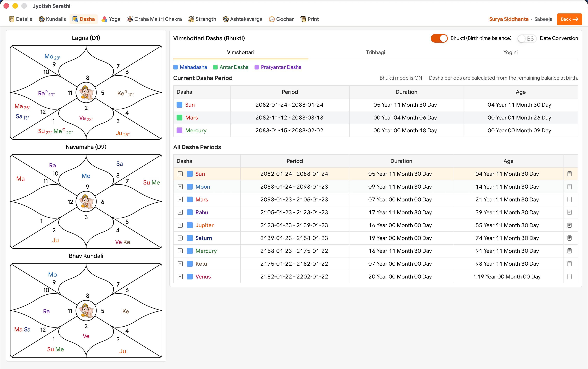Click Ganesha emblem in Bhav Kundali chart
This screenshot has height=369, width=588.
pos(86,310)
